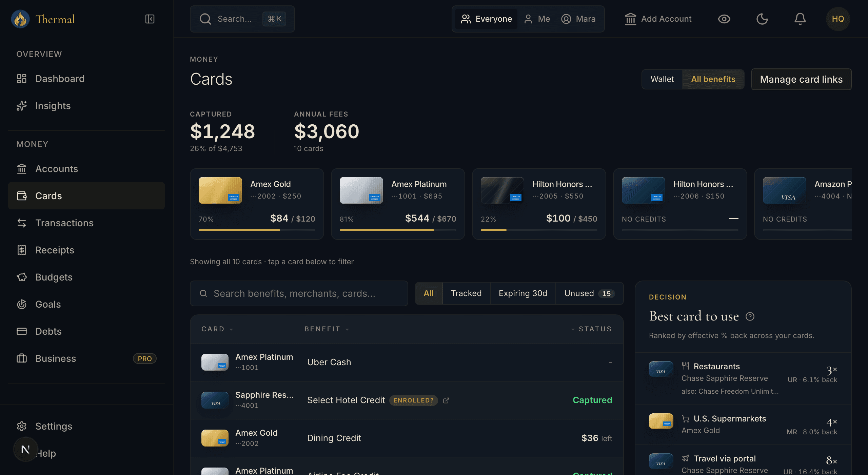Screen dimensions: 868x475
Task: Click the Receipts icon in sidebar
Action: (x=22, y=250)
